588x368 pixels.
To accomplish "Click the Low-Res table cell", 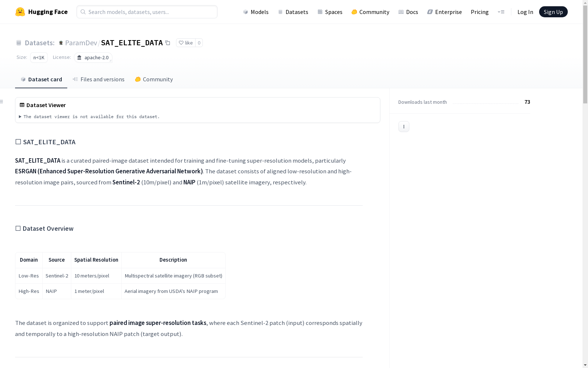I will click(29, 276).
